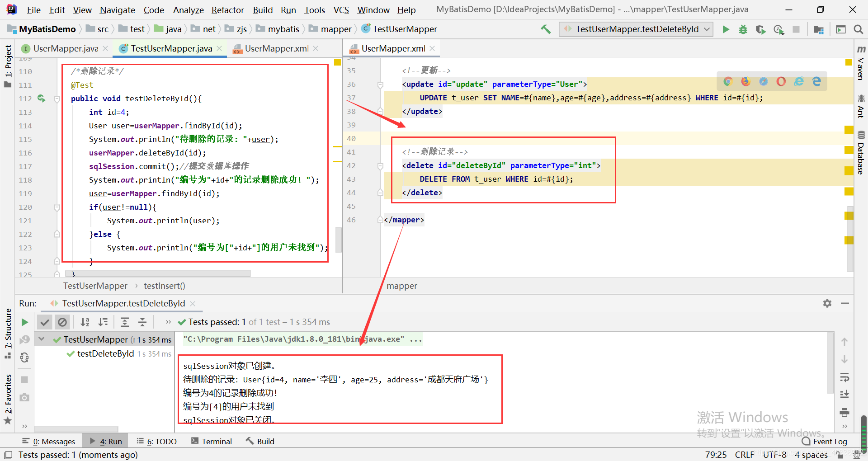The image size is (868, 461).
Task: Dump threads camera icon
Action: (25, 397)
